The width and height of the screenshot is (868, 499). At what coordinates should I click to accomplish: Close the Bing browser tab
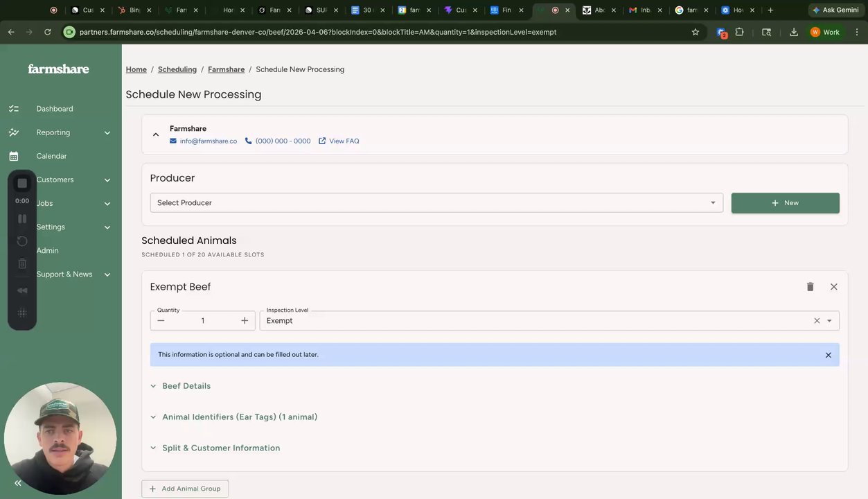coord(149,10)
